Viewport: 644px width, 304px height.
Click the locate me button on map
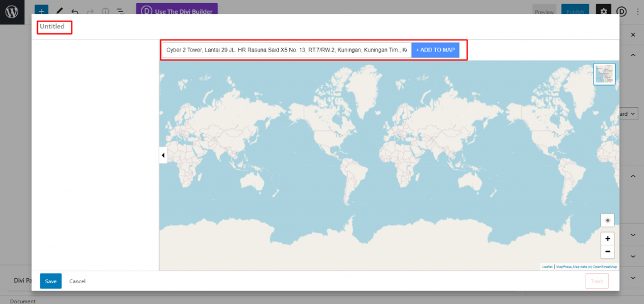[x=608, y=220]
